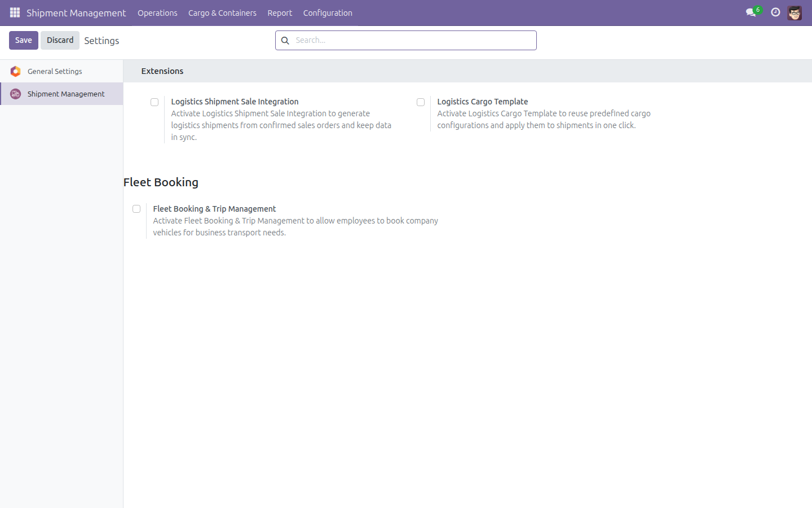Click the Fleet Booking & Trip Management label
The width and height of the screenshot is (812, 508).
click(214, 209)
